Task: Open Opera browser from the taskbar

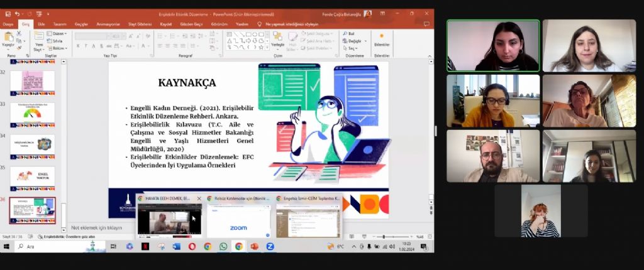Action: [192, 246]
